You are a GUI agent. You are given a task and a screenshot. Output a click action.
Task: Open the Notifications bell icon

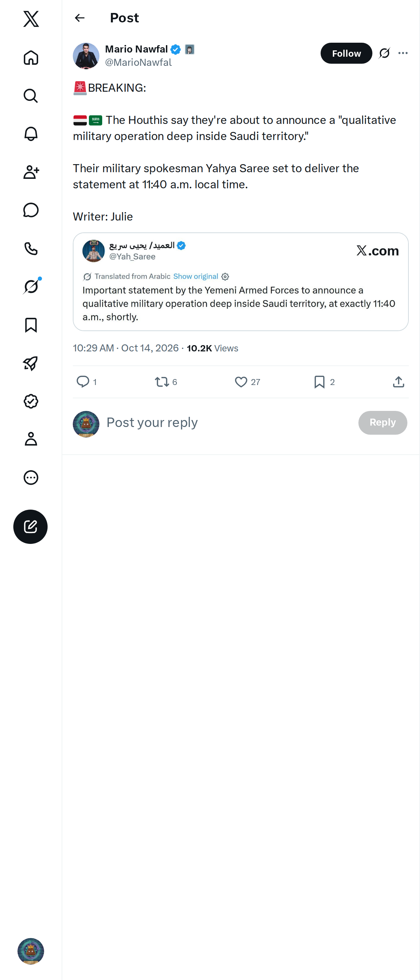[31, 134]
